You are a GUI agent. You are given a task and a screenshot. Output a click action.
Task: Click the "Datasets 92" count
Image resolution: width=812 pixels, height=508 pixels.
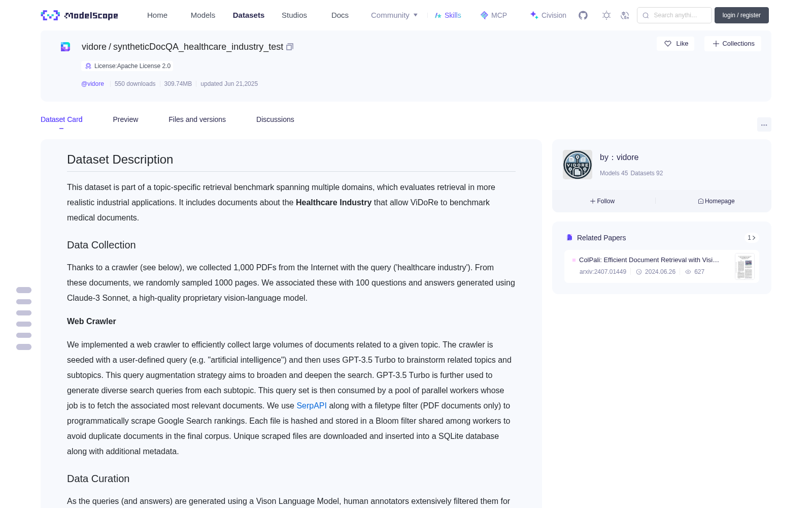click(647, 173)
